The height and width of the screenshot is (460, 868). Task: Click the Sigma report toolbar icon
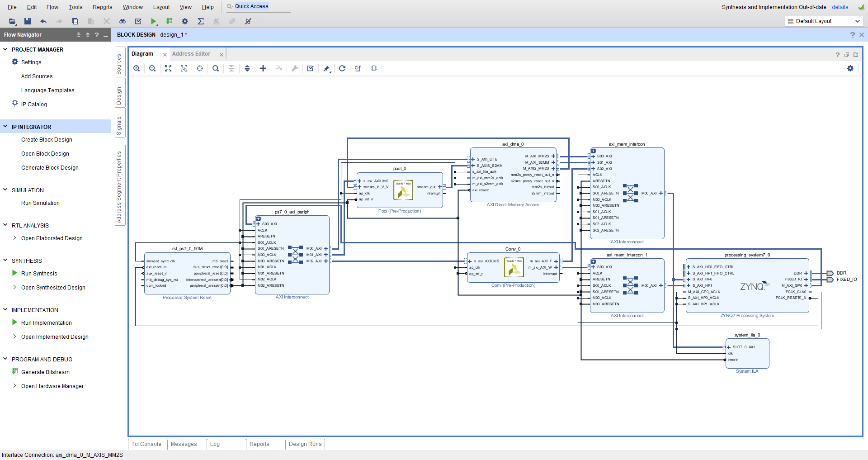tap(201, 21)
